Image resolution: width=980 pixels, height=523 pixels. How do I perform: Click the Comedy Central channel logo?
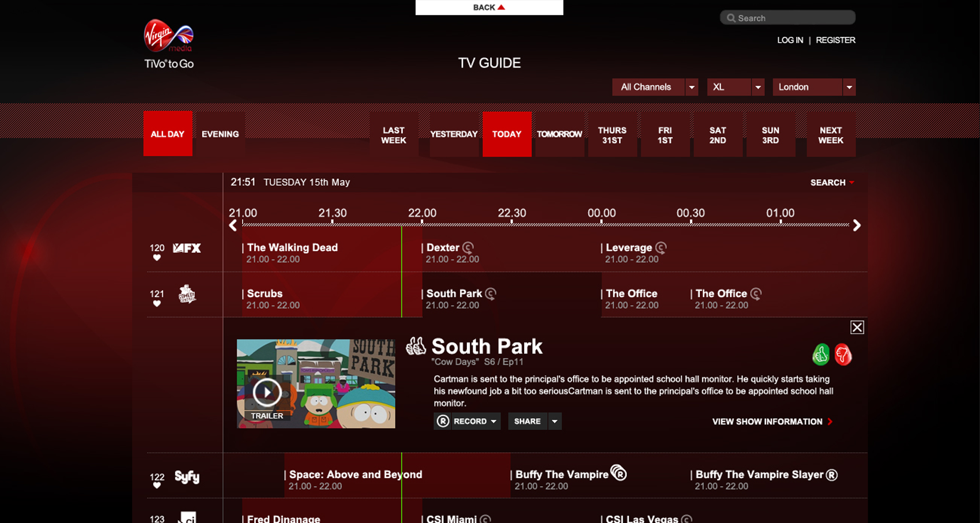[187, 294]
